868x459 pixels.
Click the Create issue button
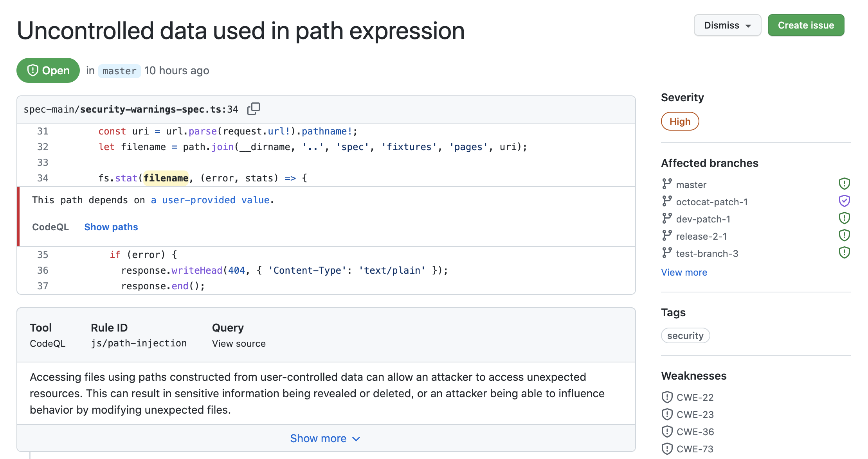806,25
